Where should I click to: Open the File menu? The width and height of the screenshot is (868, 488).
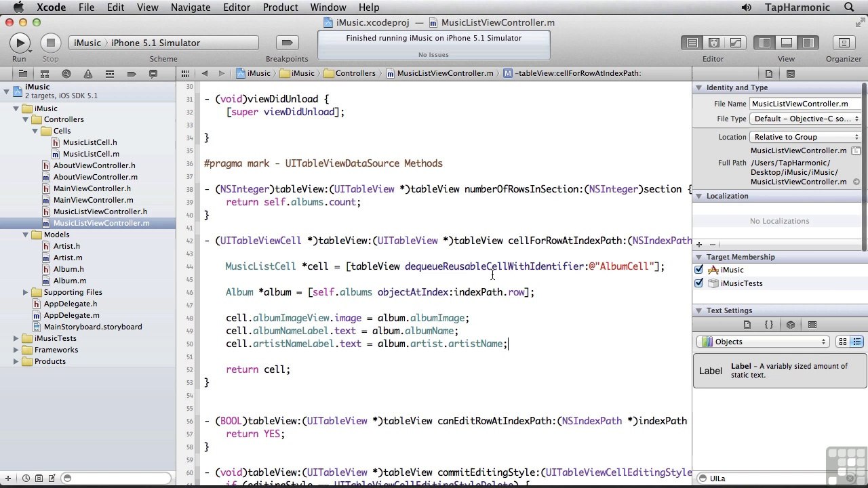coord(86,7)
